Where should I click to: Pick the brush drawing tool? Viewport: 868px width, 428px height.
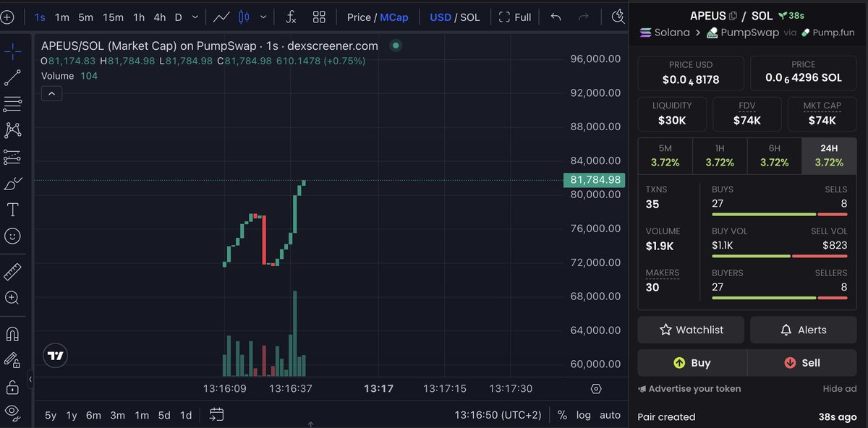(12, 184)
